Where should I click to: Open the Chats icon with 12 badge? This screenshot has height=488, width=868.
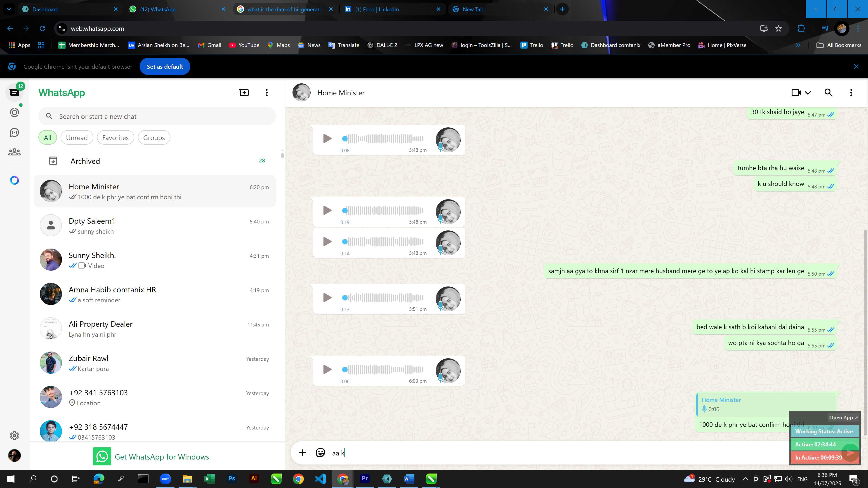(14, 92)
